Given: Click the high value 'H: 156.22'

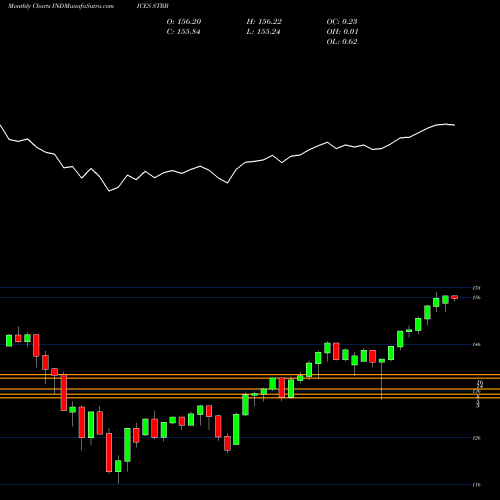Looking at the screenshot, I should tap(264, 22).
